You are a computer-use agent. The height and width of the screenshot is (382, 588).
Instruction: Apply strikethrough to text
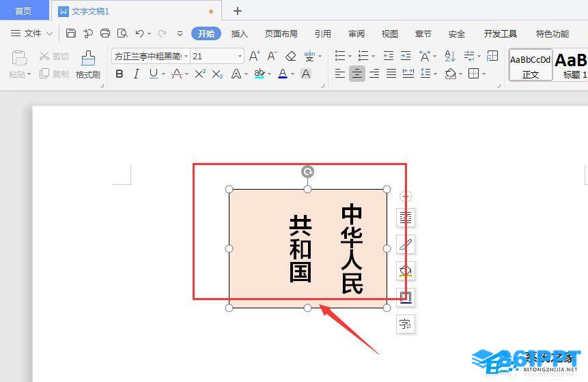pyautogui.click(x=177, y=74)
